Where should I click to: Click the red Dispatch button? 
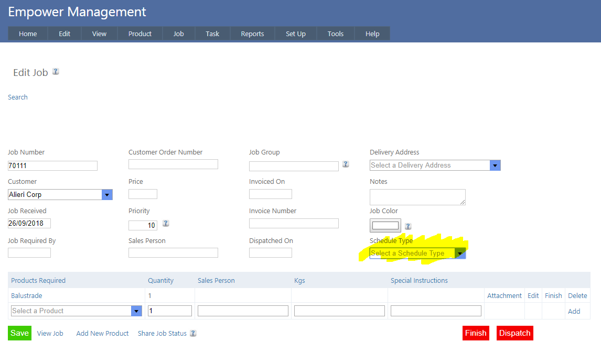click(x=514, y=333)
